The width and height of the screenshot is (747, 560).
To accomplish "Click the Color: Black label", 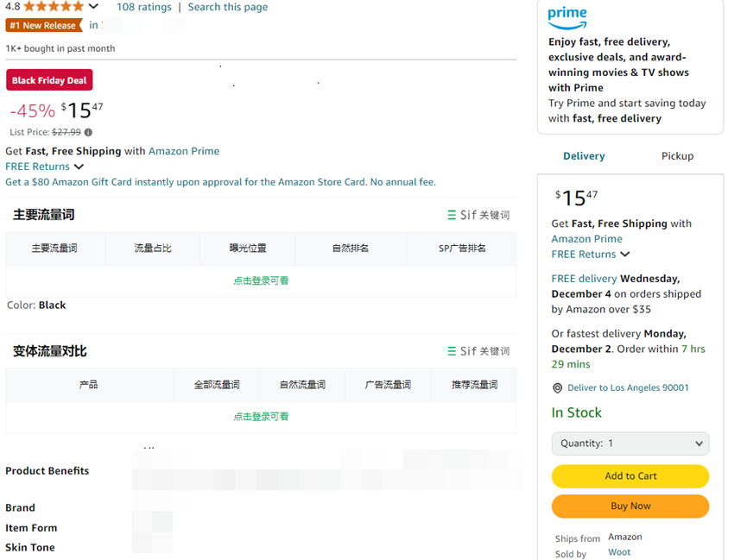I will 36,305.
